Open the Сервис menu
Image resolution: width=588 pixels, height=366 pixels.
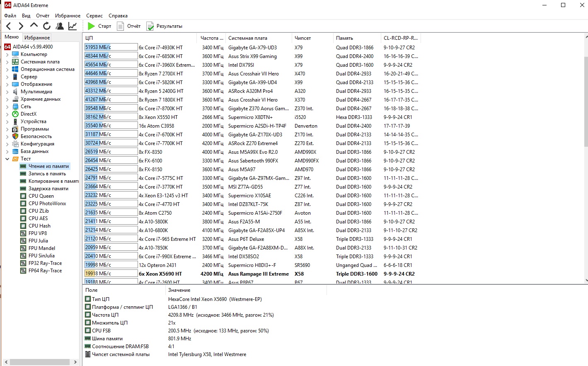click(94, 16)
